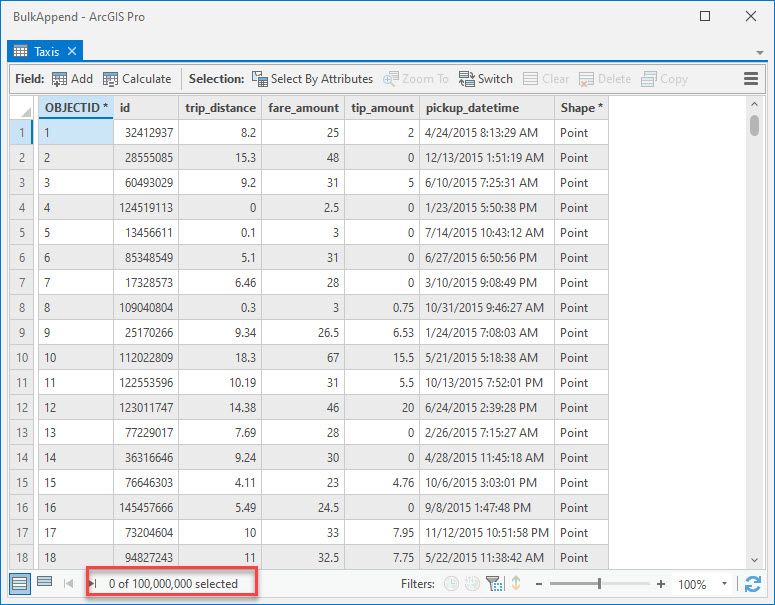Open the pane options dropdown arrow under the close button
The image size is (775, 605).
[x=759, y=52]
